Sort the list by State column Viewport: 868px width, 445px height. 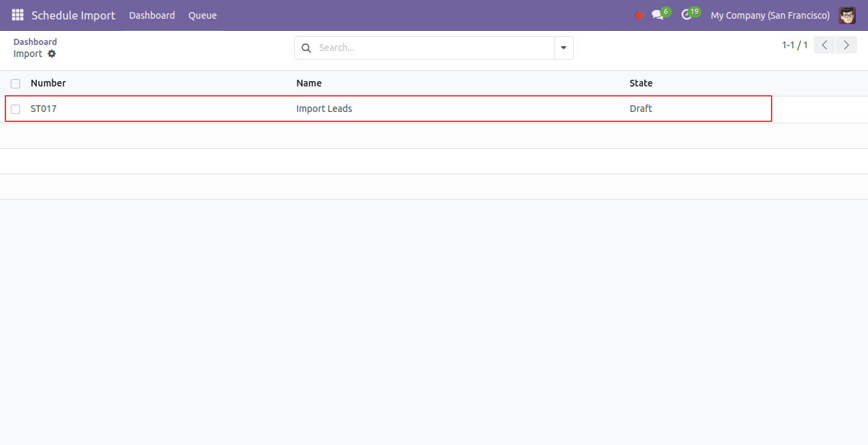tap(641, 83)
